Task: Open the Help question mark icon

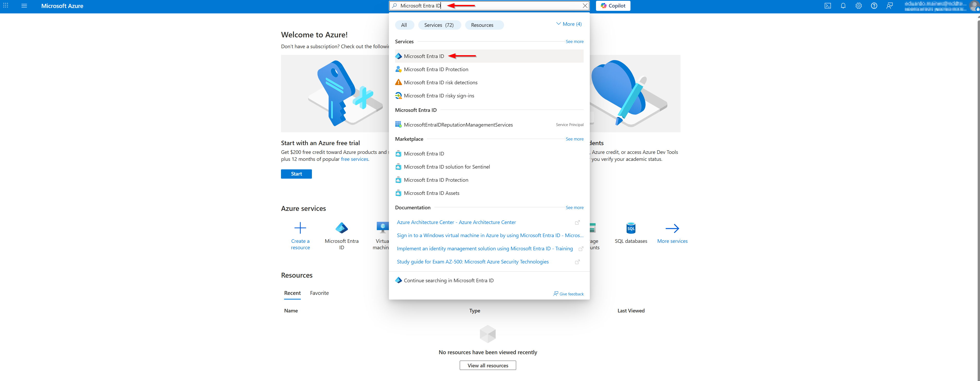Action: tap(874, 6)
